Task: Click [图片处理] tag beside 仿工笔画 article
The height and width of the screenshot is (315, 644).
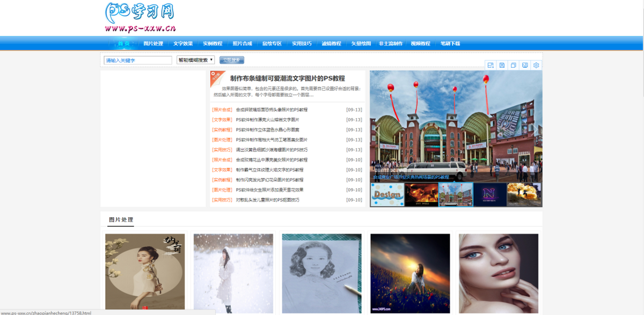Action: pyautogui.click(x=222, y=140)
